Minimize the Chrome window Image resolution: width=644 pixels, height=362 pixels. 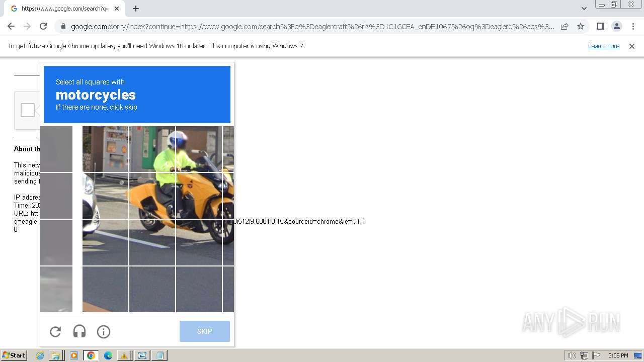click(x=601, y=5)
